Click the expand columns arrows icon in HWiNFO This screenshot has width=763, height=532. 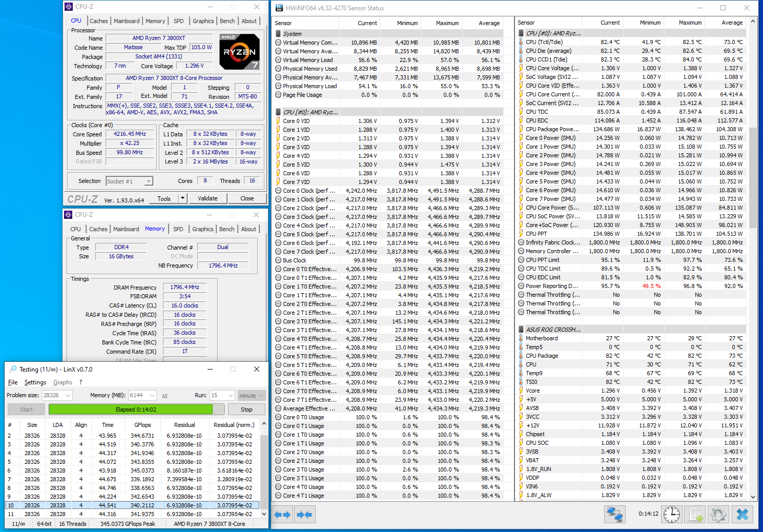click(282, 515)
